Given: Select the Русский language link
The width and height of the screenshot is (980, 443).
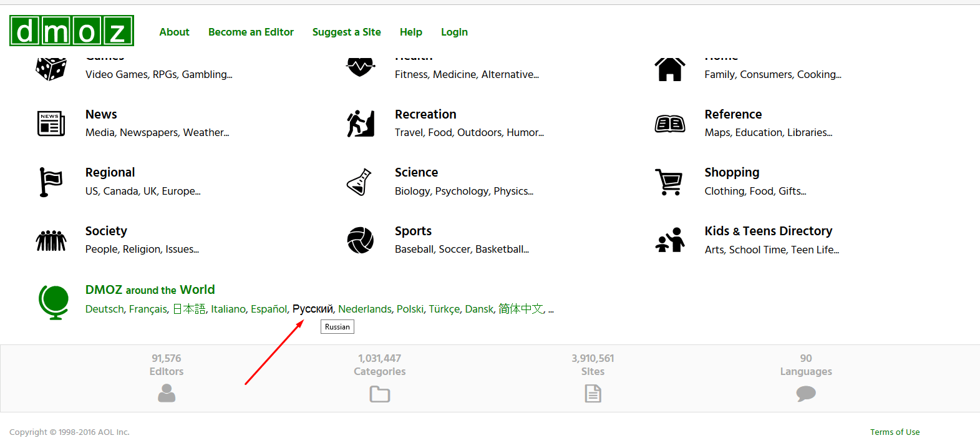Looking at the screenshot, I should [x=313, y=309].
